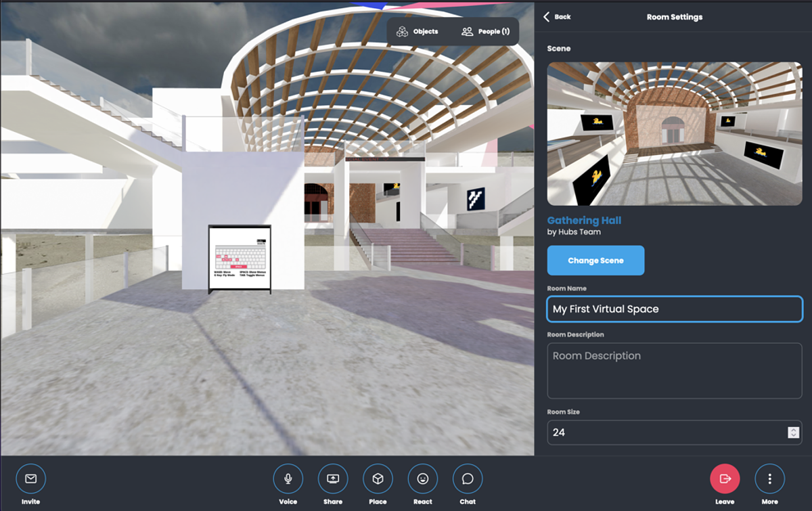The width and height of the screenshot is (812, 511).
Task: Go Back from Room Settings
Action: tap(557, 17)
